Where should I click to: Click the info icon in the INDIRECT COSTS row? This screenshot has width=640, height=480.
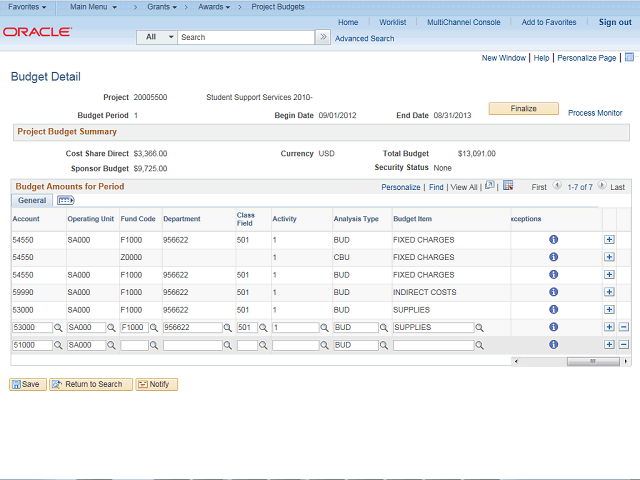tap(553, 292)
